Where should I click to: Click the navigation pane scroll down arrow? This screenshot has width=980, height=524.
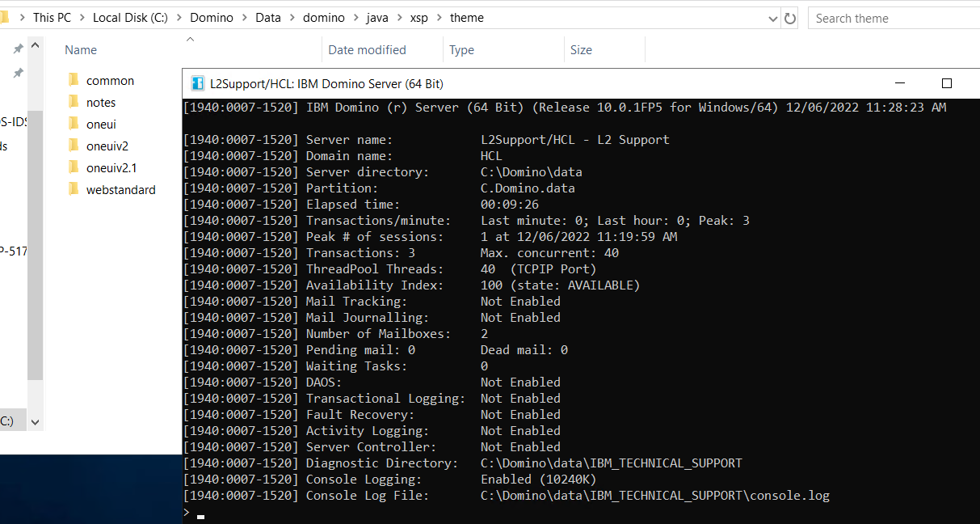pyautogui.click(x=35, y=421)
